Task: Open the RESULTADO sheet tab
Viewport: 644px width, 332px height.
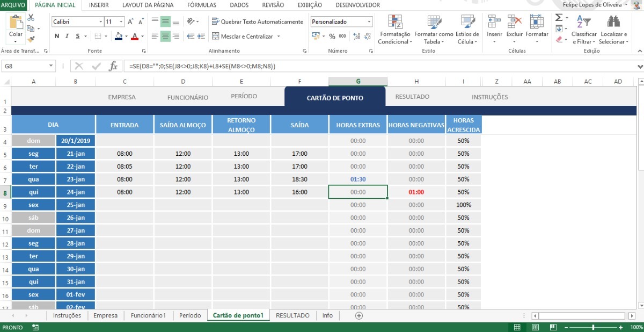Action: [x=292, y=315]
